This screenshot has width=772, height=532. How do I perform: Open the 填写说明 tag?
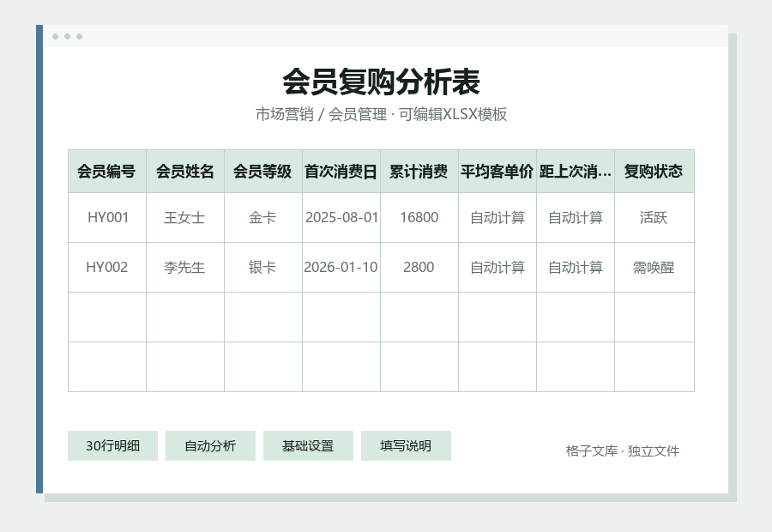406,446
